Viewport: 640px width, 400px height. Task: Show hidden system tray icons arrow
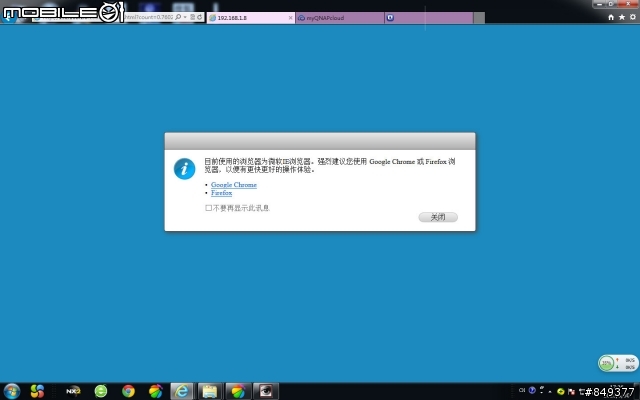click(550, 391)
